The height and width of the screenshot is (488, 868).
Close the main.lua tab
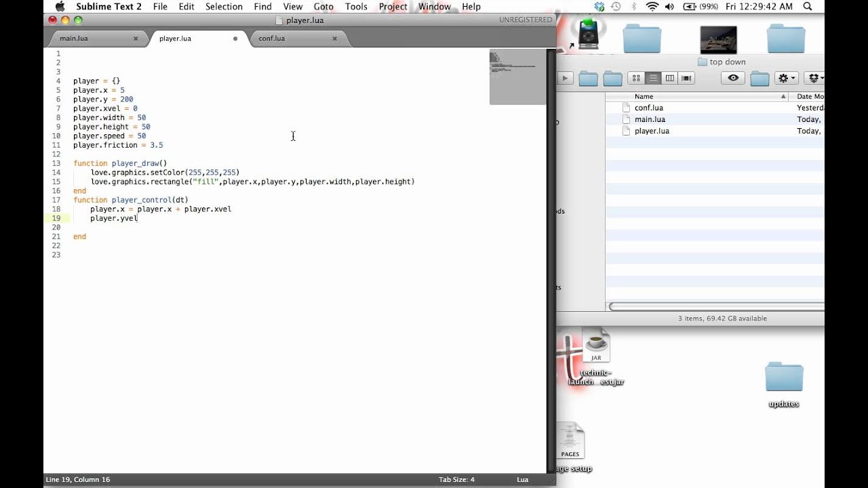click(136, 39)
